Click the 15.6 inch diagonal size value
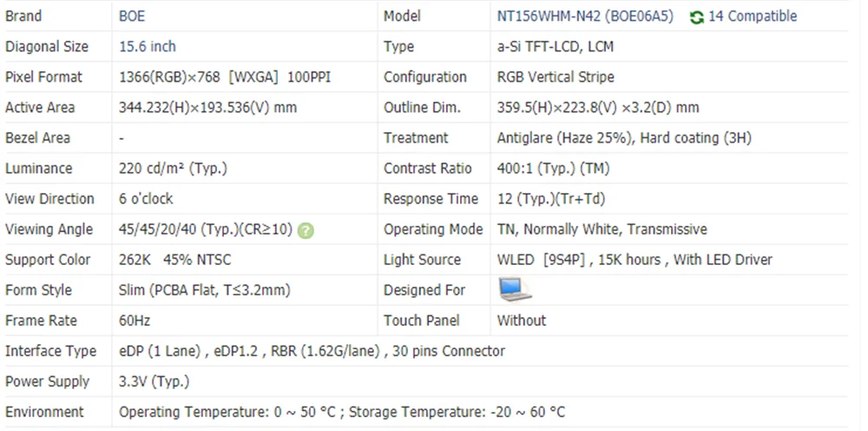Image resolution: width=868 pixels, height=431 pixels. [x=148, y=47]
